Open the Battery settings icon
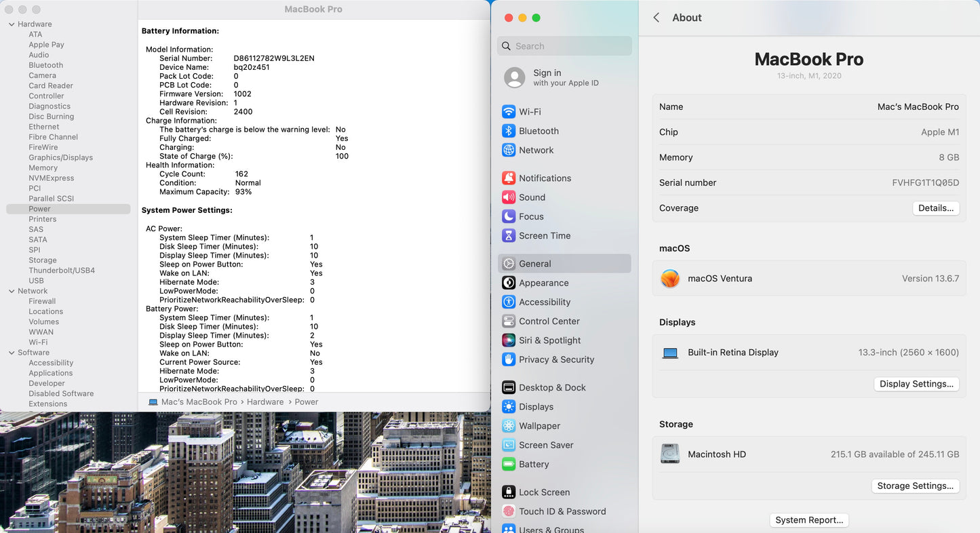This screenshot has height=533, width=980. [509, 465]
